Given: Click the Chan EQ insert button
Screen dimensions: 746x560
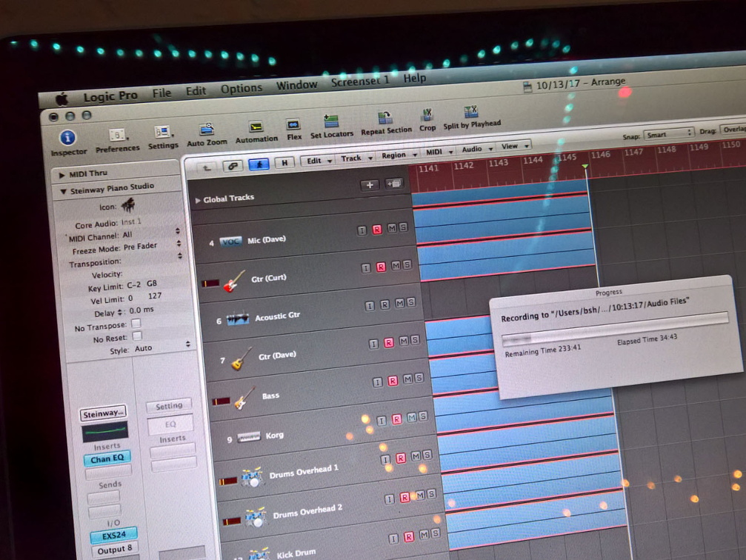Looking at the screenshot, I should tap(107, 459).
